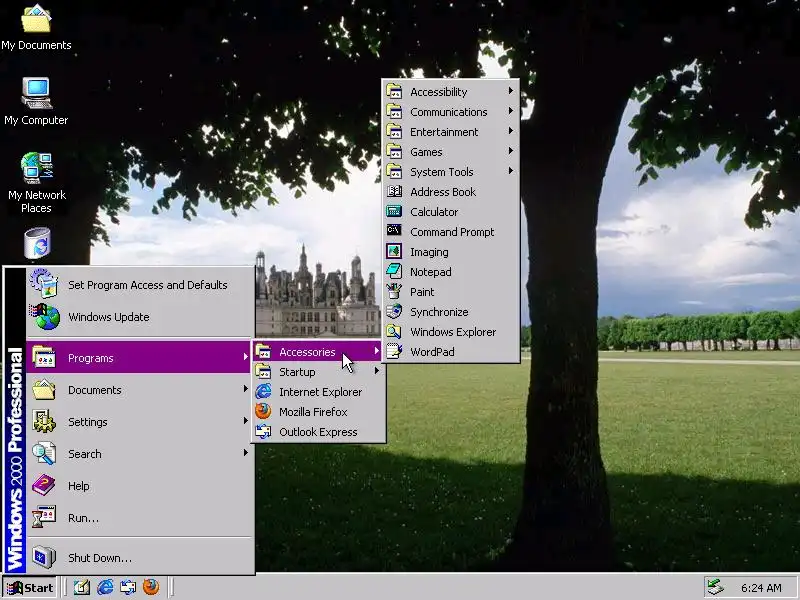Click the Run icon in Start menu
Viewport: 800px width, 600px height.
[x=44, y=517]
